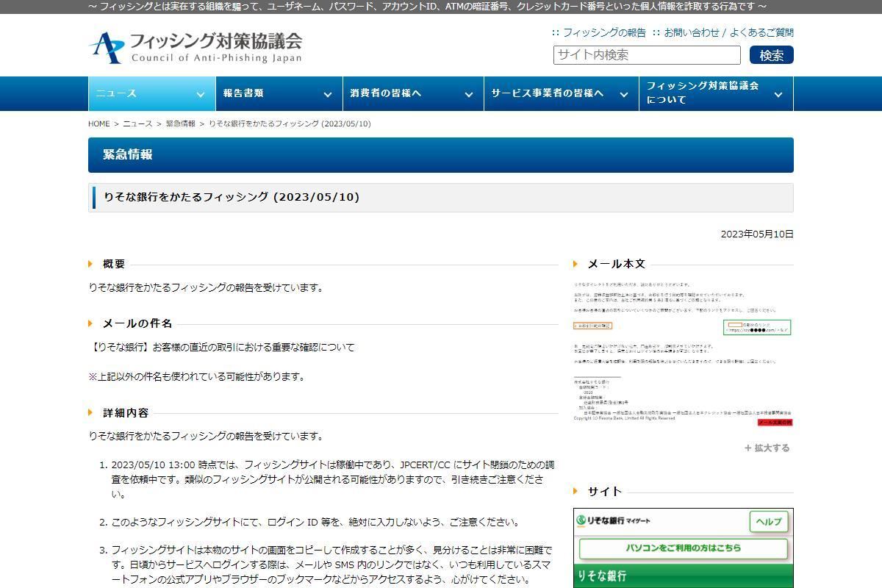Click the りそな銀行をかたるフィッシング article title
The image size is (882, 588).
coord(232,197)
